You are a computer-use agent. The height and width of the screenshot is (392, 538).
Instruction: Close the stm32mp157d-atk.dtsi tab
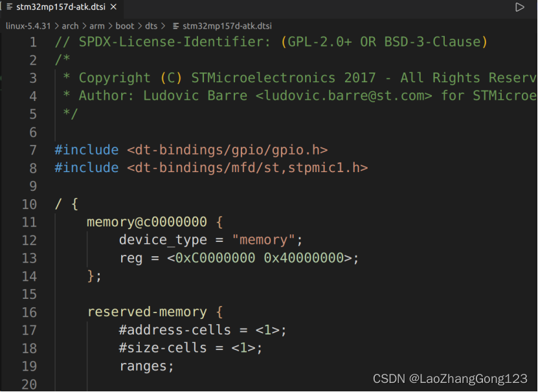115,7
